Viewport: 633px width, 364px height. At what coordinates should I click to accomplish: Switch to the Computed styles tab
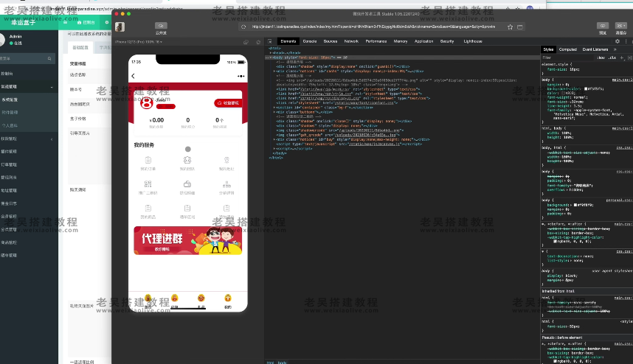[x=568, y=49]
